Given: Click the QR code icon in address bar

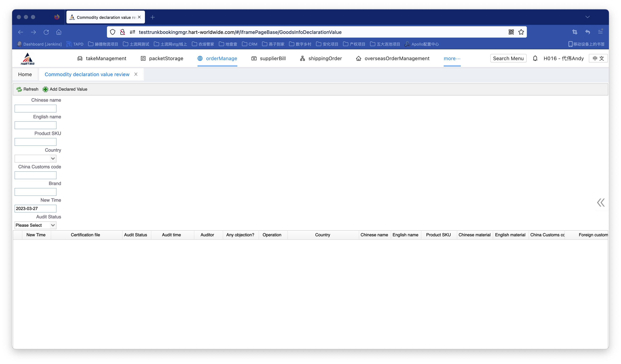Looking at the screenshot, I should (511, 32).
